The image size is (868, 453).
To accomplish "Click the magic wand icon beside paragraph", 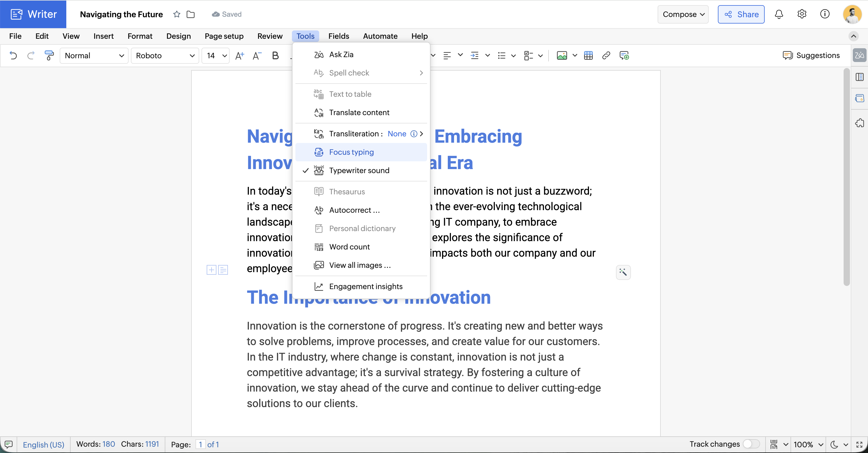I will (x=623, y=272).
